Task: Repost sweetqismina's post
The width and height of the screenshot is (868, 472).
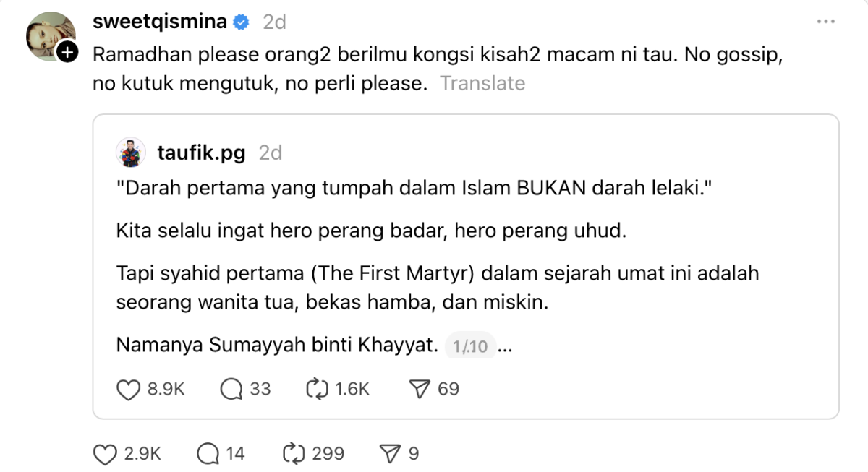Action: click(294, 454)
